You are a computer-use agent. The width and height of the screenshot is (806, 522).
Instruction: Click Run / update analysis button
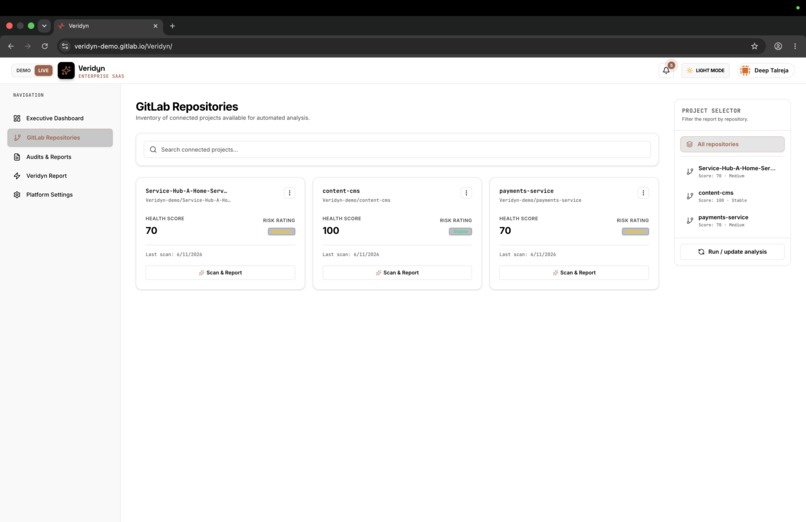732,252
